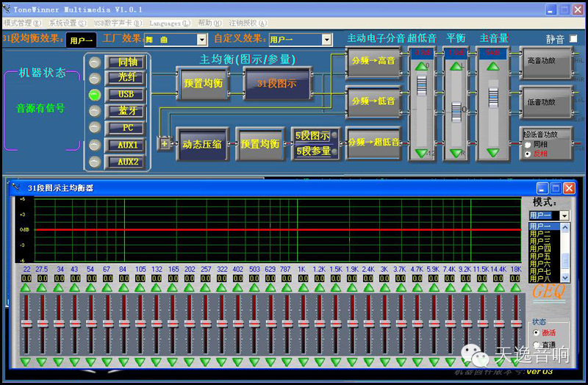Select AUX2 input button
This screenshot has height=385, width=588.
[126, 162]
